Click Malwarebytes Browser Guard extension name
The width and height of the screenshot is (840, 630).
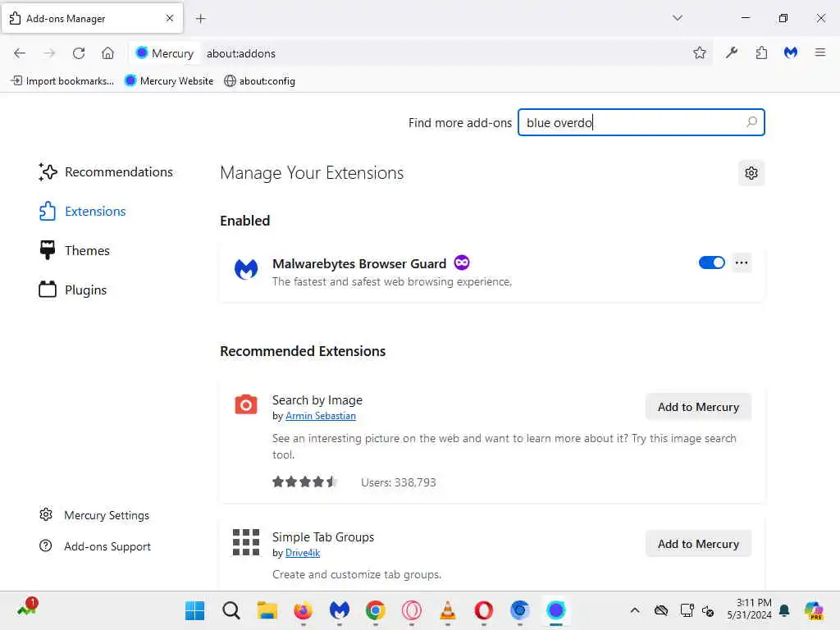coord(359,263)
